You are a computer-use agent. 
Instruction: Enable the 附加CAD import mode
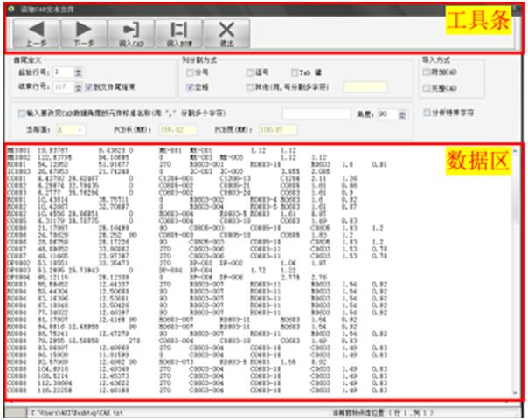[x=427, y=72]
